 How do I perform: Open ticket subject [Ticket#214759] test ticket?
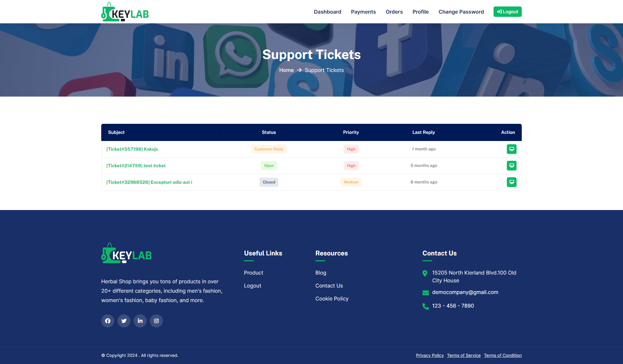tap(136, 166)
